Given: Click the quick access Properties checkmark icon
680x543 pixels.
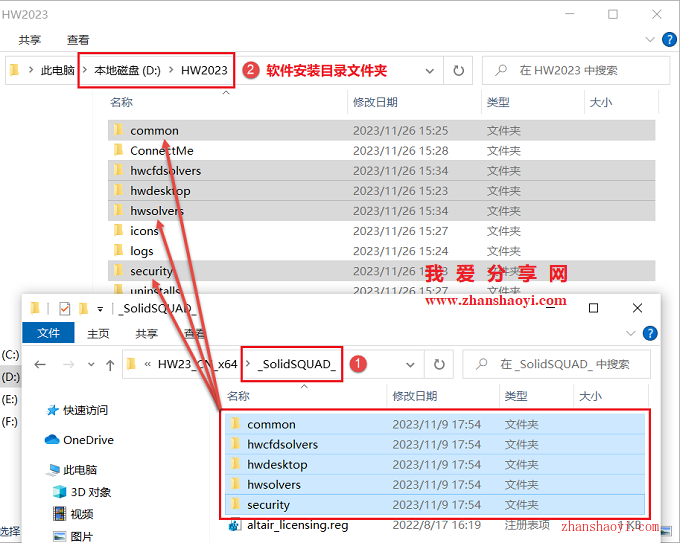Looking at the screenshot, I should pos(65,308).
